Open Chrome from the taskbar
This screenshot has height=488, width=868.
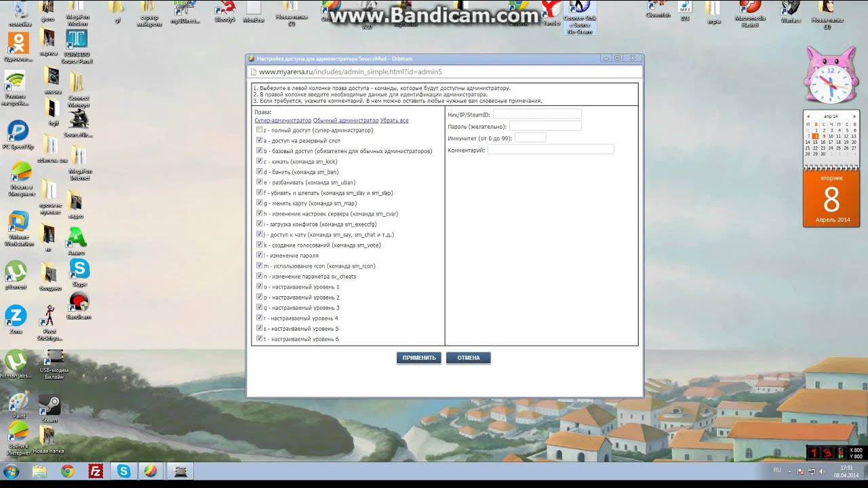pyautogui.click(x=68, y=471)
